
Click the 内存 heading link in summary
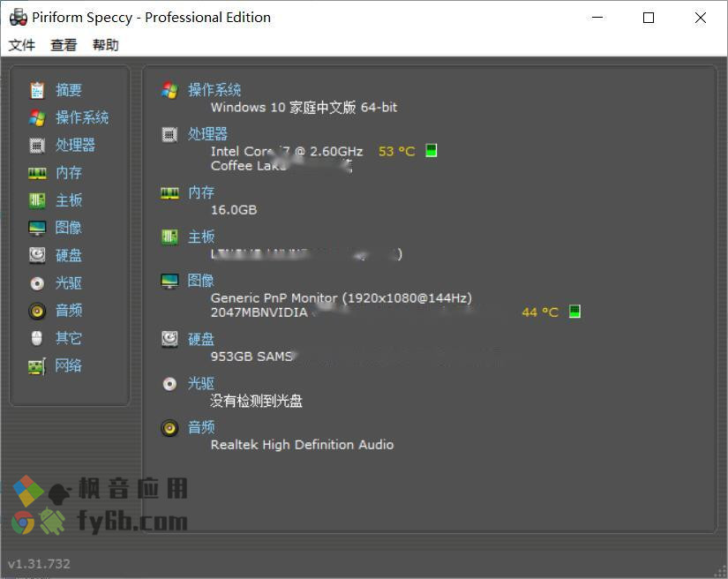click(x=201, y=192)
